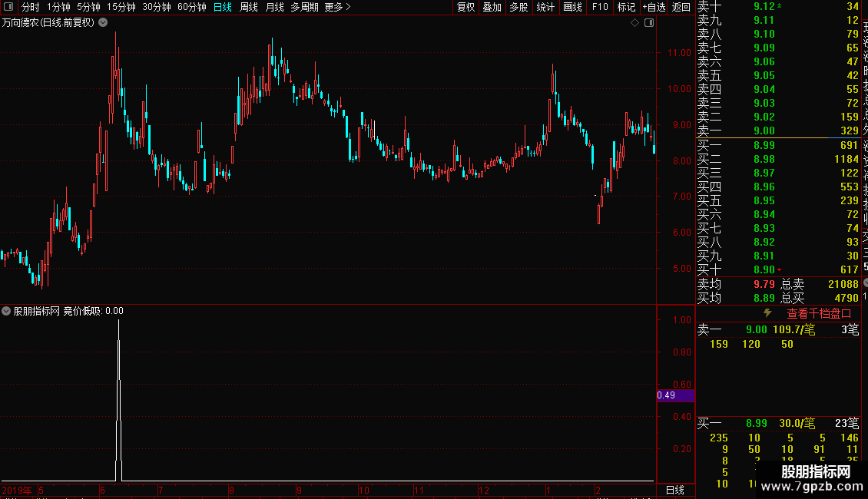Image resolution: width=868 pixels, height=499 pixels.
Task: Click the 总卖 21088 total value
Action: click(843, 284)
